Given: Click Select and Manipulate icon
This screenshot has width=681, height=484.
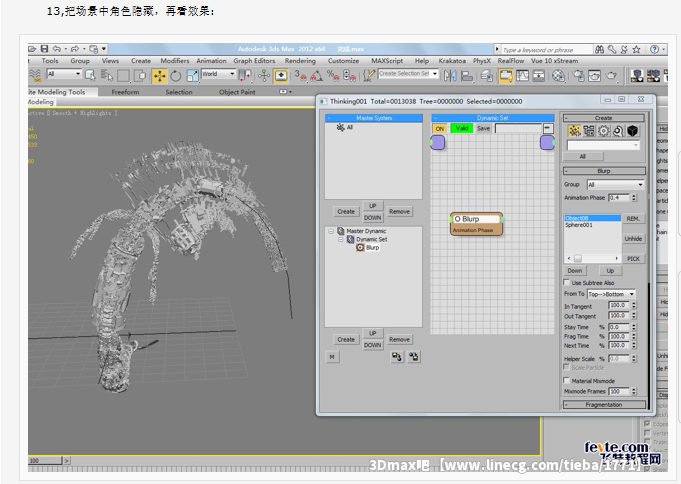Looking at the screenshot, I should pyautogui.click(x=264, y=76).
